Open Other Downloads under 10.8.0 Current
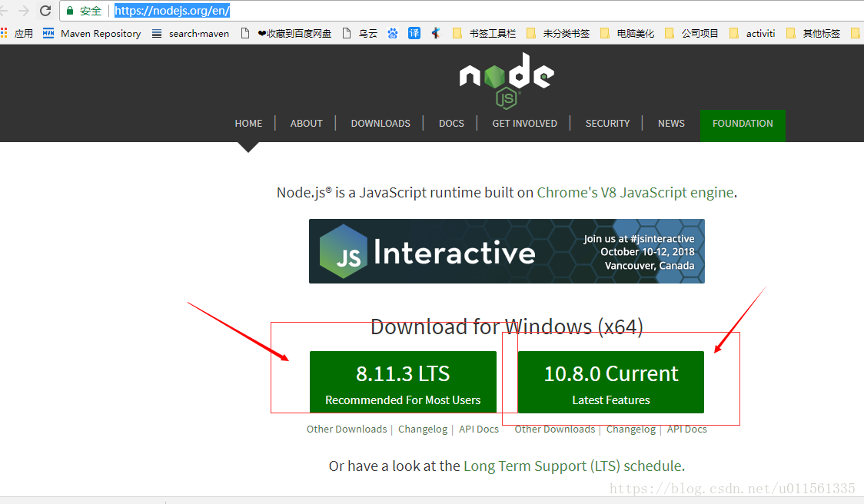The width and height of the screenshot is (864, 504). 555,429
